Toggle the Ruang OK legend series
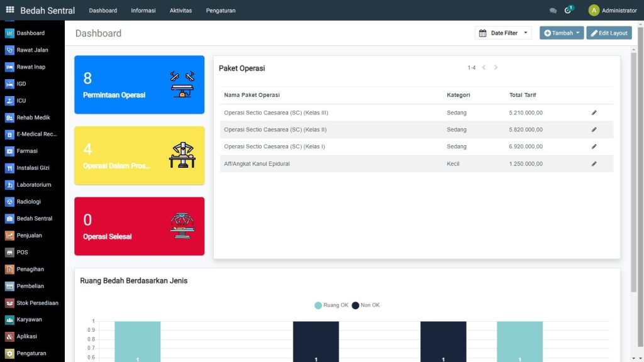This screenshot has width=644, height=362. tap(331, 305)
